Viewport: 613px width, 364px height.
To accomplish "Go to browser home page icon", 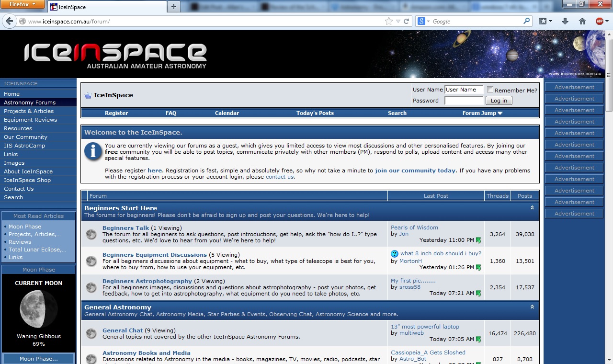I will [582, 21].
